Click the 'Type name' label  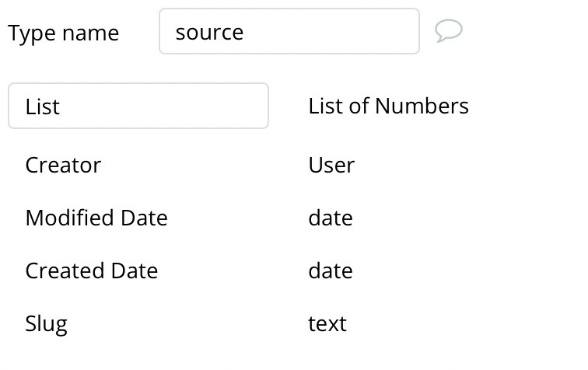point(64,33)
